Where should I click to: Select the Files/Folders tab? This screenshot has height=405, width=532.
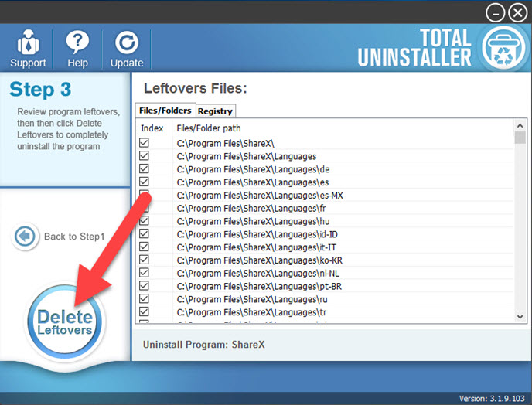pos(165,111)
